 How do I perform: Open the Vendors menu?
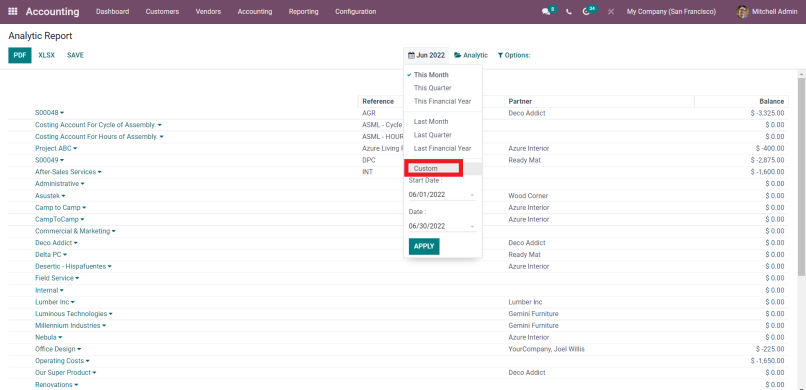coord(208,11)
